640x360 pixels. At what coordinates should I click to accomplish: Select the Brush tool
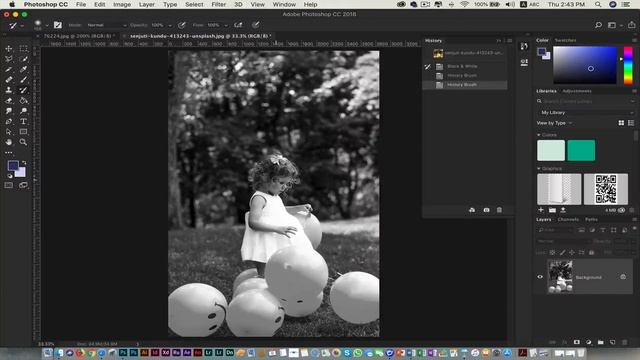[x=23, y=80]
